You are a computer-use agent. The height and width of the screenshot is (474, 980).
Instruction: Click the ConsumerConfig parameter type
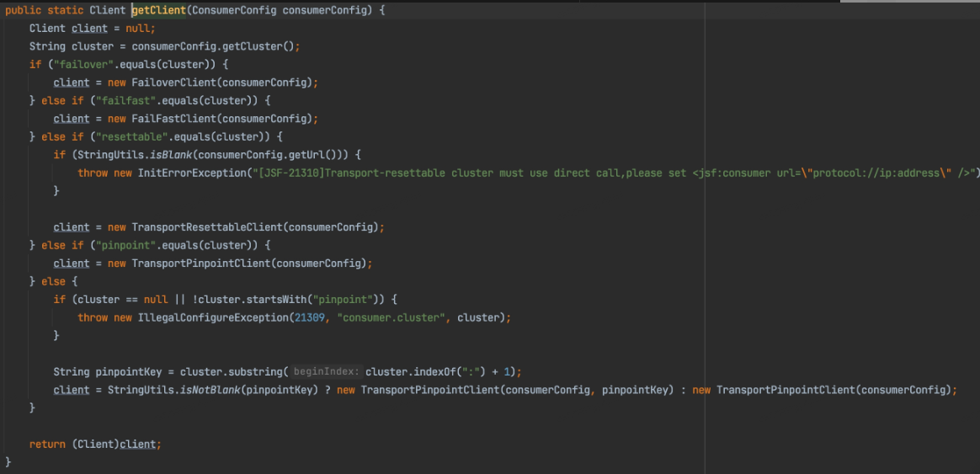click(x=234, y=11)
